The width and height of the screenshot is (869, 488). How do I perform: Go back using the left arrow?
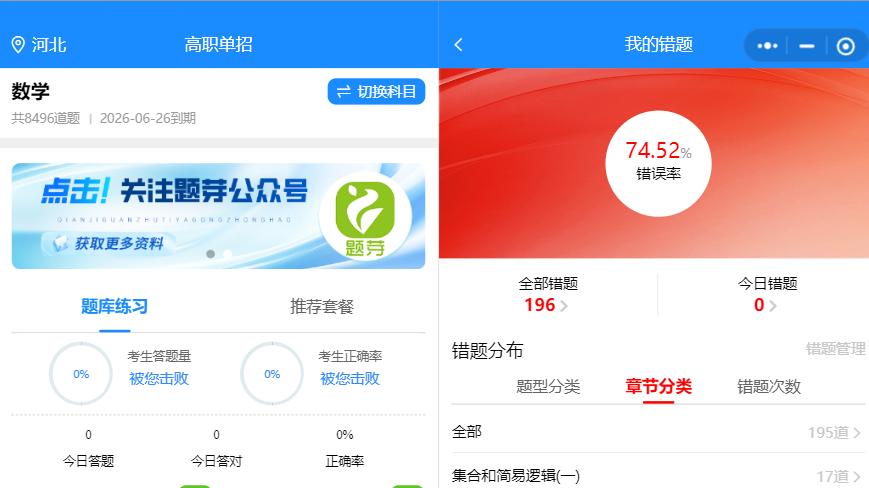(458, 45)
